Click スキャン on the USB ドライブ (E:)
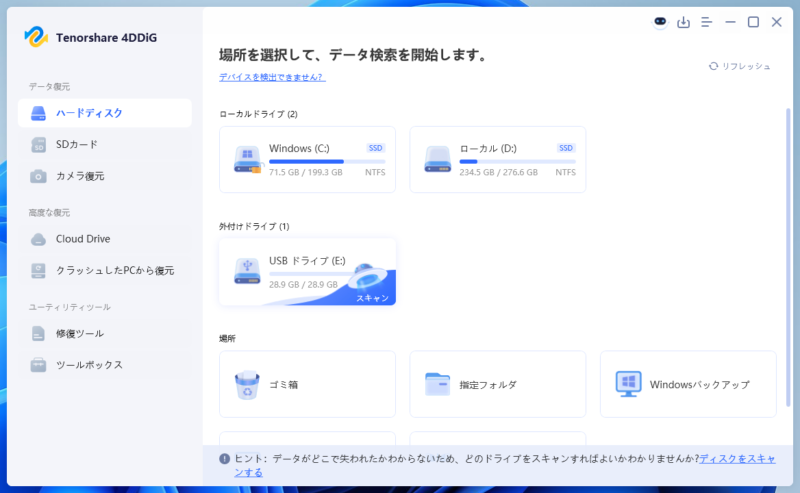The image size is (800, 493). 370,297
